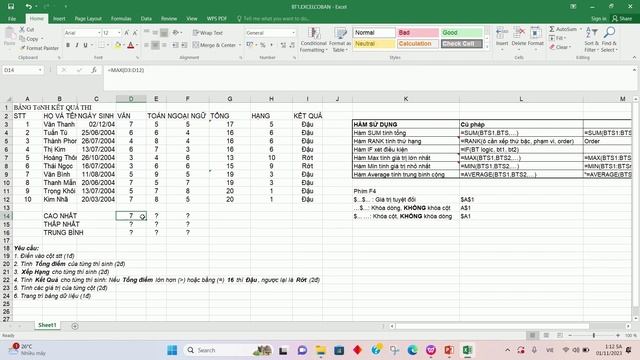Image resolution: width=640 pixels, height=360 pixels.
Task: Select the Sheet1 tab
Action: coord(47,325)
